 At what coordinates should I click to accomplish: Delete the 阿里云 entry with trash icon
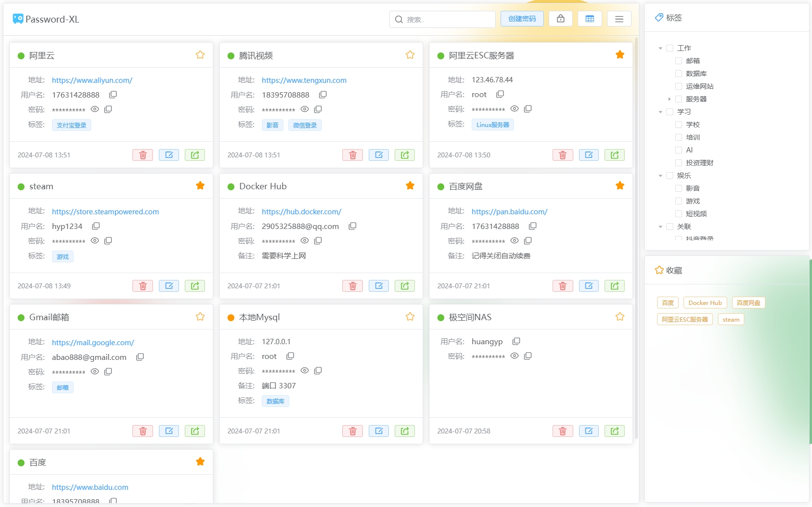[143, 155]
